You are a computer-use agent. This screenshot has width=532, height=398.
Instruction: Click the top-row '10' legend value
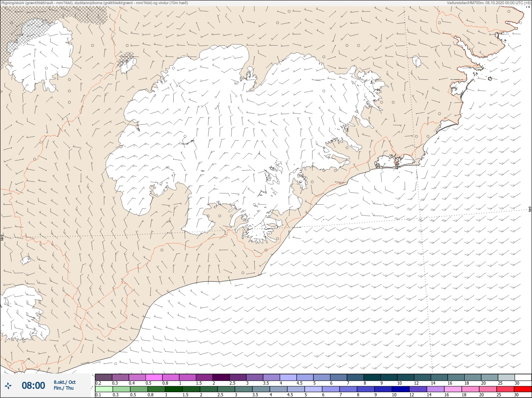[x=399, y=383]
